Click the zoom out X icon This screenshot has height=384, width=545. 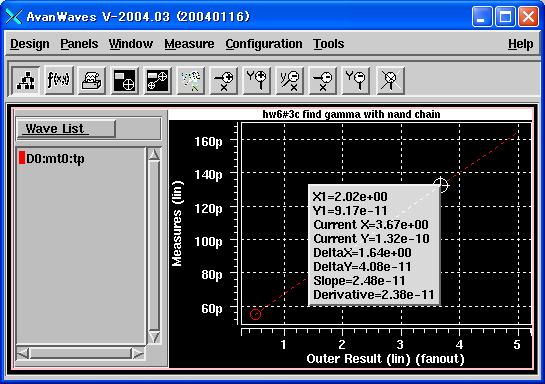tap(323, 80)
